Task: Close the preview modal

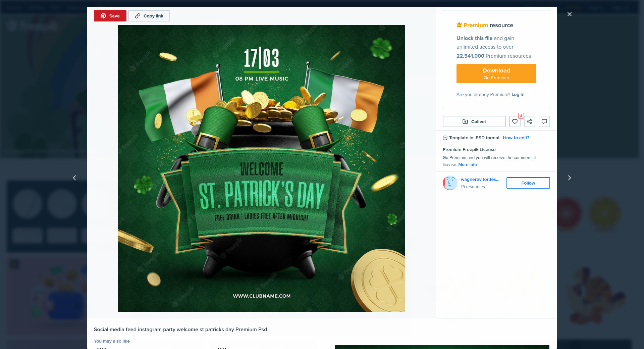Action: (x=569, y=14)
